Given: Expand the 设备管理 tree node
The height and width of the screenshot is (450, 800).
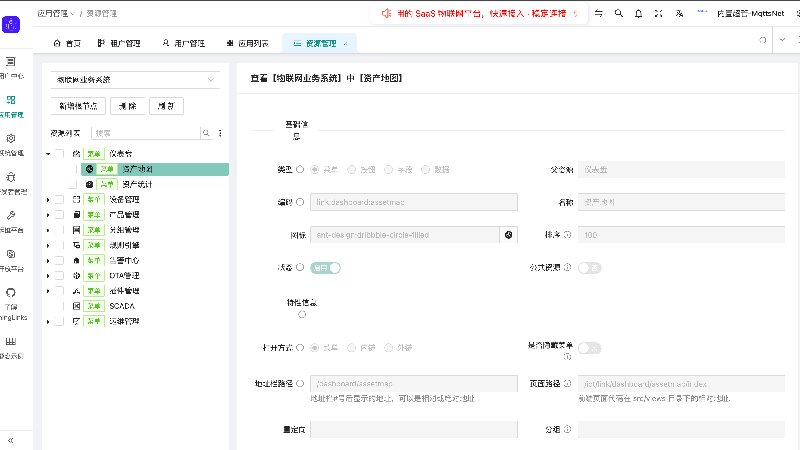Looking at the screenshot, I should coord(48,199).
